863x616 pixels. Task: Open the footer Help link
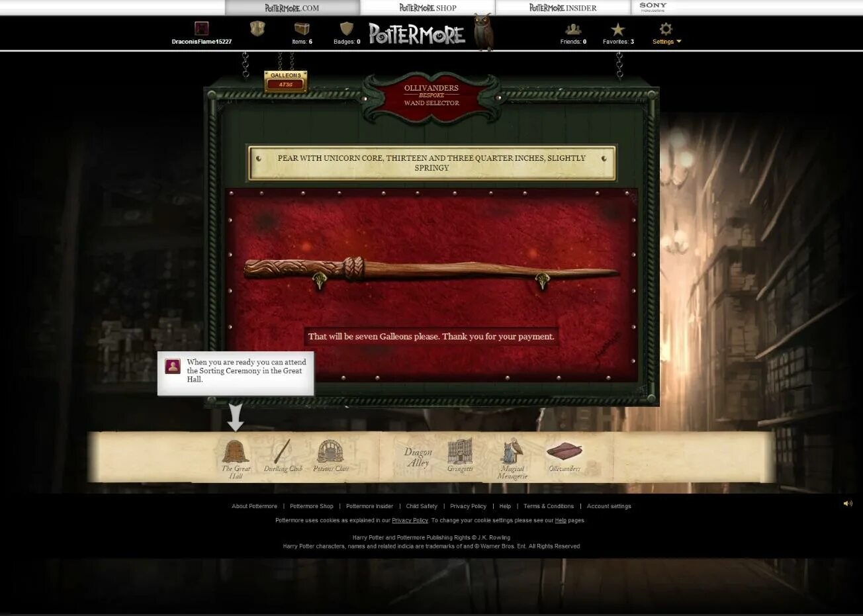(x=505, y=506)
